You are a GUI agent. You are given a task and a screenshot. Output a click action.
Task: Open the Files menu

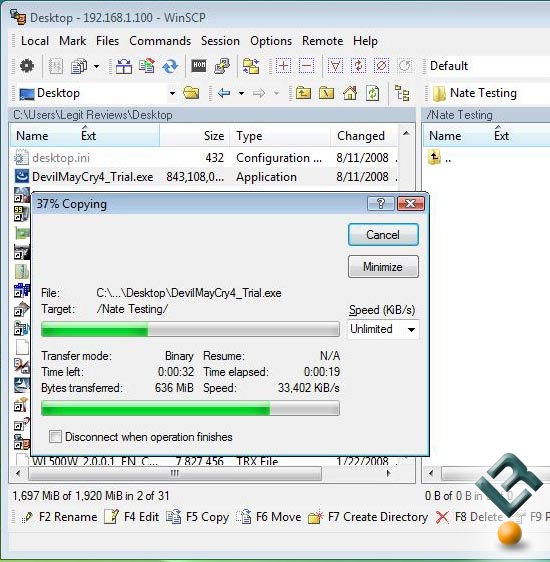(x=107, y=41)
